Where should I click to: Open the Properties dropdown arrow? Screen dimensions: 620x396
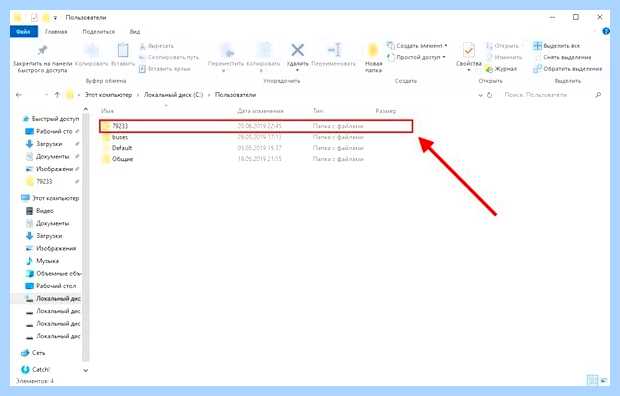tap(469, 70)
